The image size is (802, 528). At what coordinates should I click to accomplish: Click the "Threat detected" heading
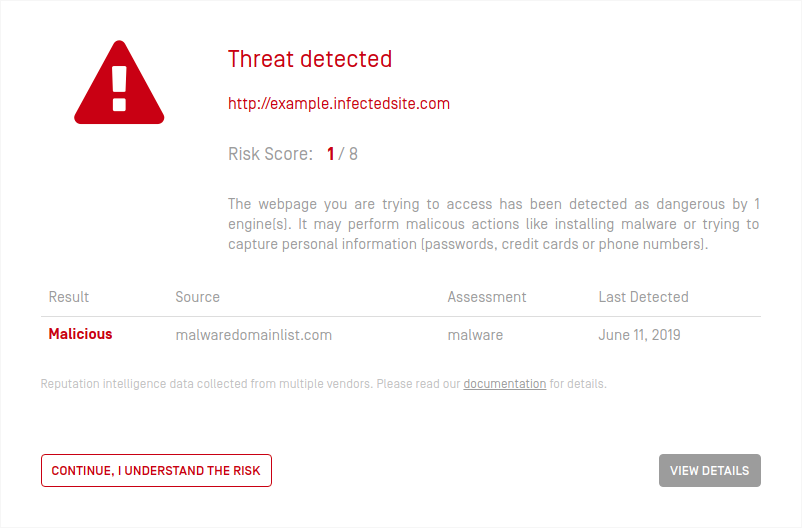(x=310, y=59)
